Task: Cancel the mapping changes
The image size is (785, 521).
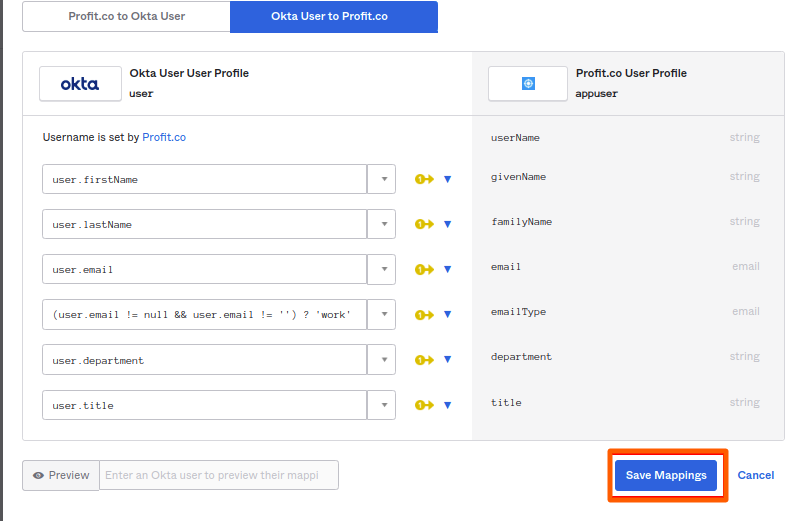Action: (x=756, y=475)
